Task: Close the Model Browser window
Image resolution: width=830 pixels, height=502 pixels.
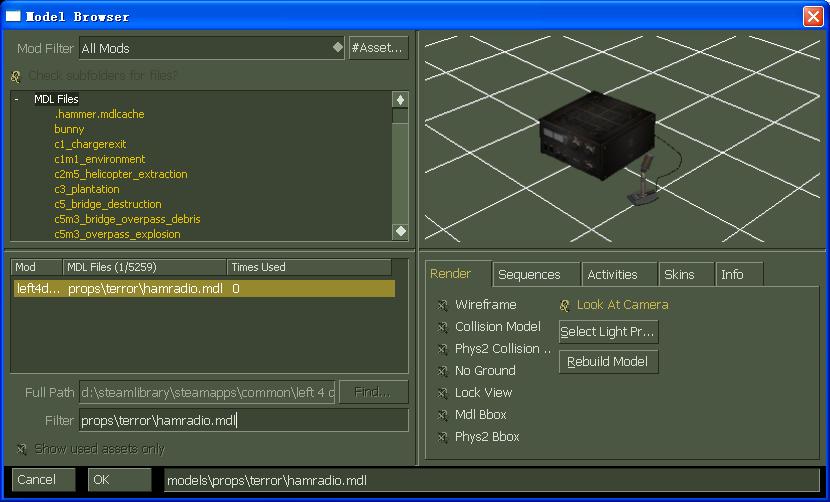Action: 813,16
